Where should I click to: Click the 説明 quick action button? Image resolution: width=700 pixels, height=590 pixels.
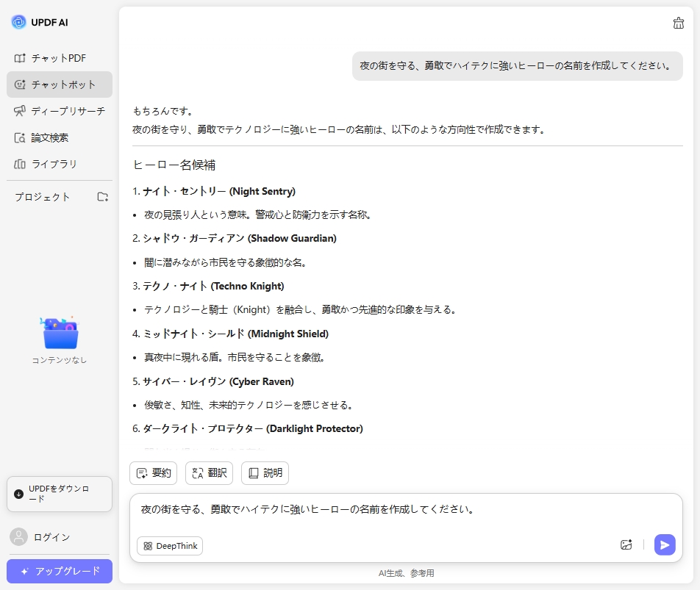tap(265, 473)
